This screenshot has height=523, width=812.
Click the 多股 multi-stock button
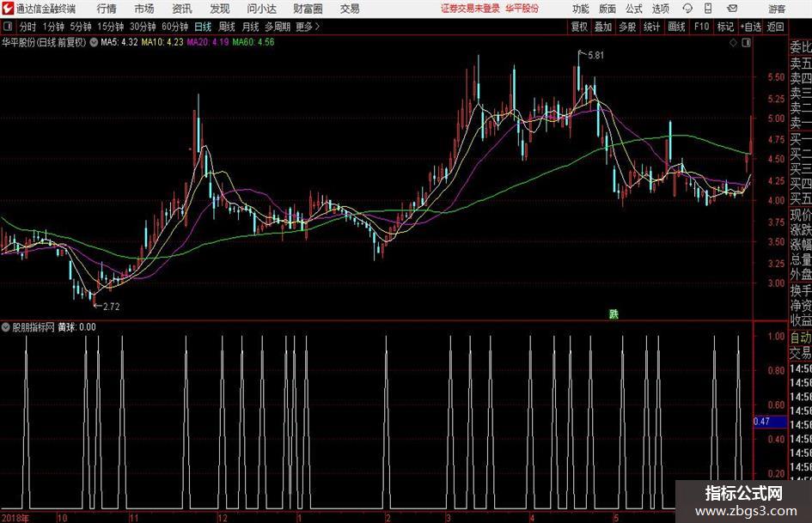tap(627, 27)
